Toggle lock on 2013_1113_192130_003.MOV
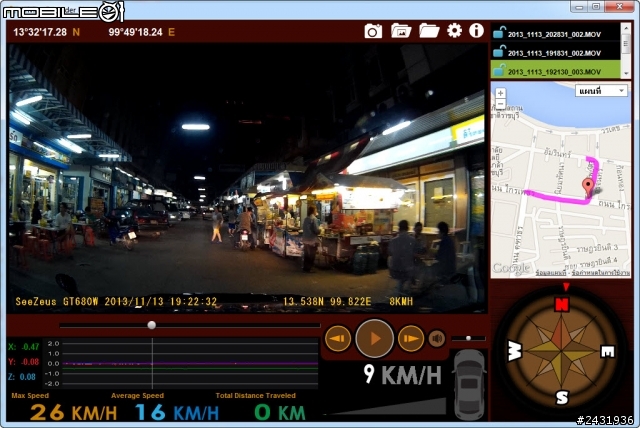Viewport: 640px width, 428px height. (499, 70)
